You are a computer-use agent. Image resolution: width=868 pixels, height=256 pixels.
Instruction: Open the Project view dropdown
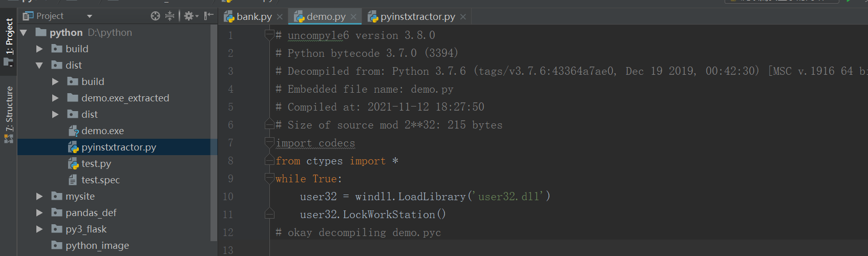90,16
